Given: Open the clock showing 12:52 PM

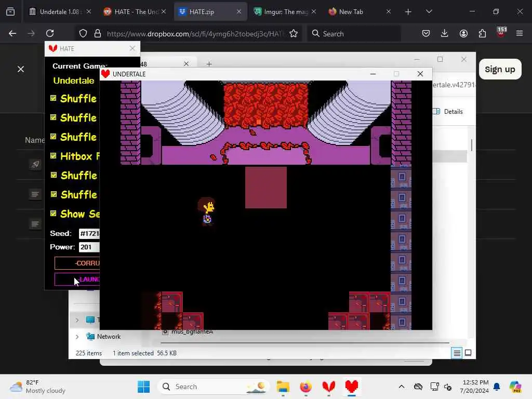Looking at the screenshot, I should [x=474, y=387].
